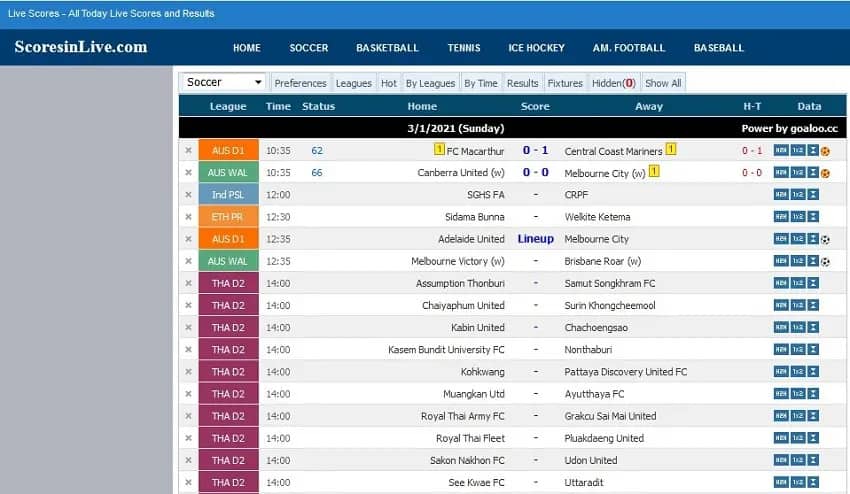
Task: Open ICE HOCKEY in top navigation
Action: tap(536, 48)
